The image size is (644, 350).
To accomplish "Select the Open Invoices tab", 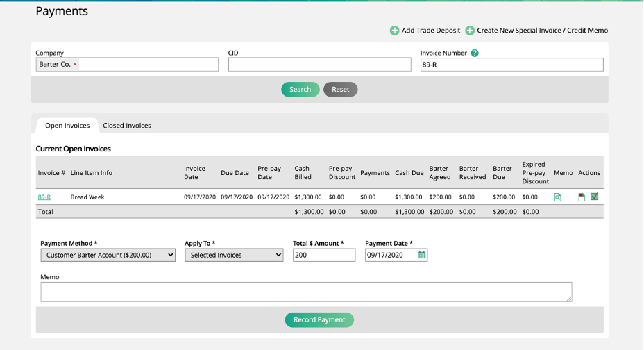I will coord(67,126).
